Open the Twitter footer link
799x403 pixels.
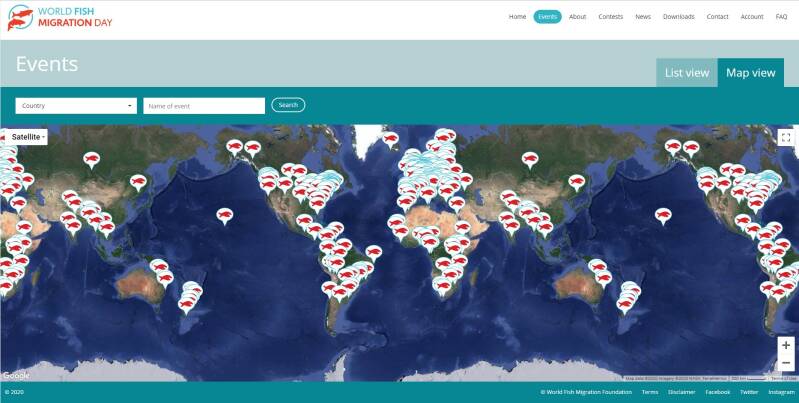(x=749, y=392)
